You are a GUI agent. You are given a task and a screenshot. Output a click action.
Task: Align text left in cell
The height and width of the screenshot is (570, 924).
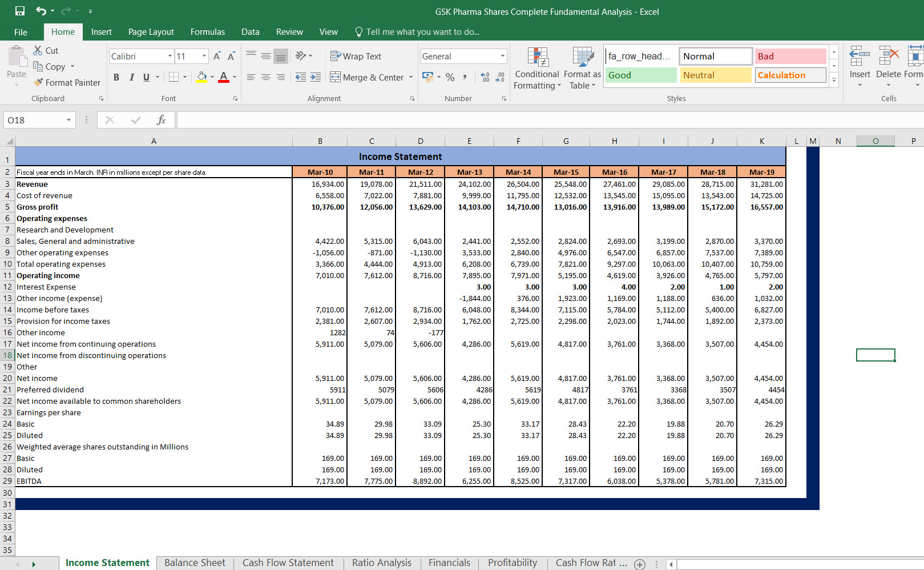coord(251,77)
